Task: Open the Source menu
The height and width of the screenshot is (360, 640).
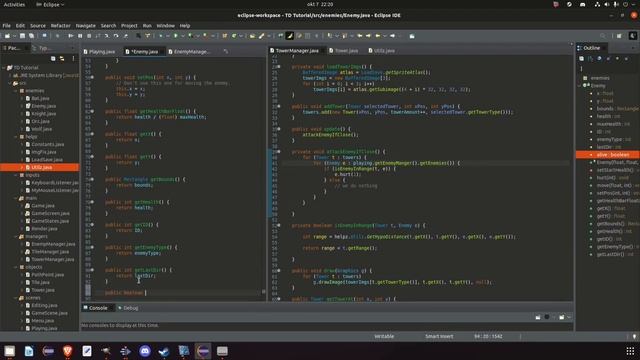Action: click(38, 25)
